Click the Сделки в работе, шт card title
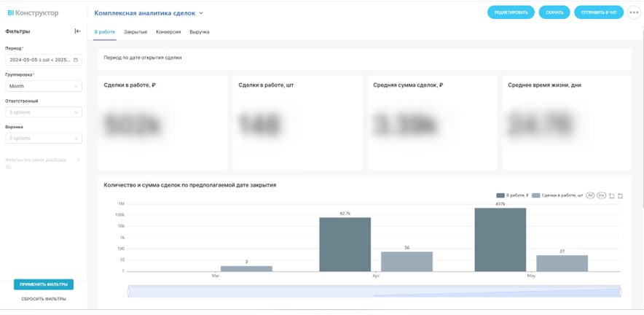The height and width of the screenshot is (315, 644). [266, 85]
